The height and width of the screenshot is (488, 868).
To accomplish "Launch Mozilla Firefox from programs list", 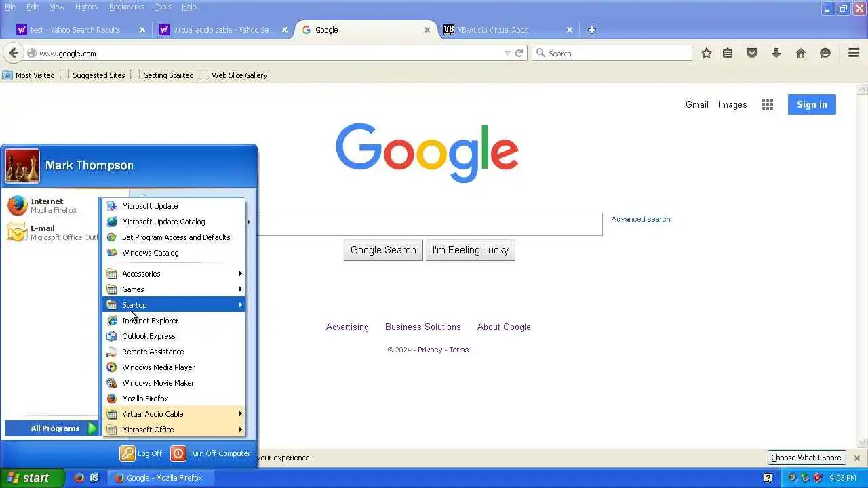I will pyautogui.click(x=174, y=399).
